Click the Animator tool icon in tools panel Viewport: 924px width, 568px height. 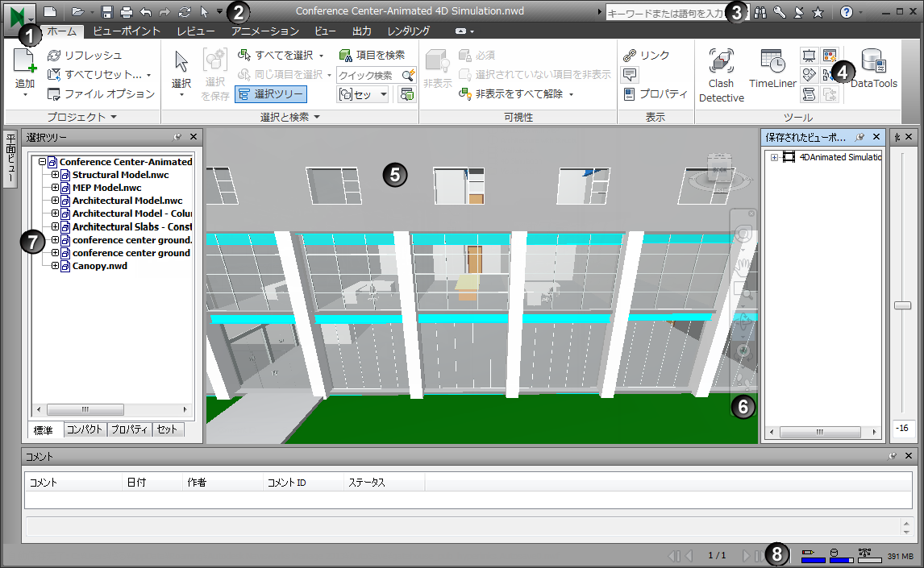pyautogui.click(x=809, y=74)
